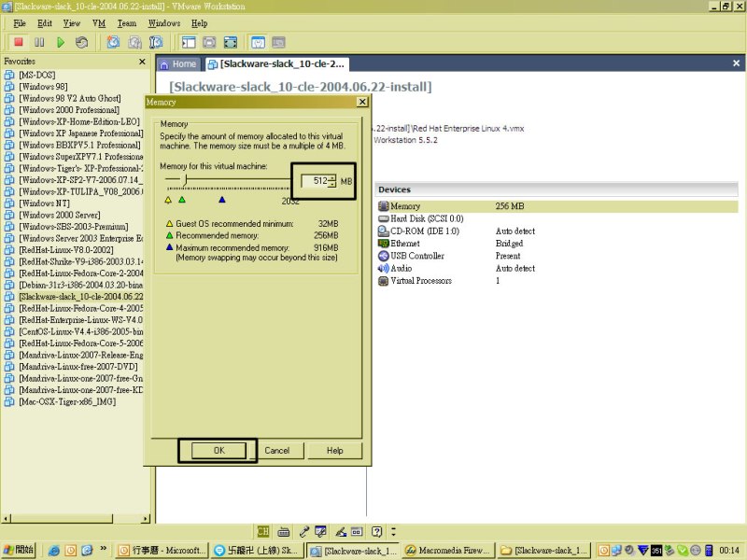Switch to the Home tab
The image size is (747, 560).
(x=178, y=64)
